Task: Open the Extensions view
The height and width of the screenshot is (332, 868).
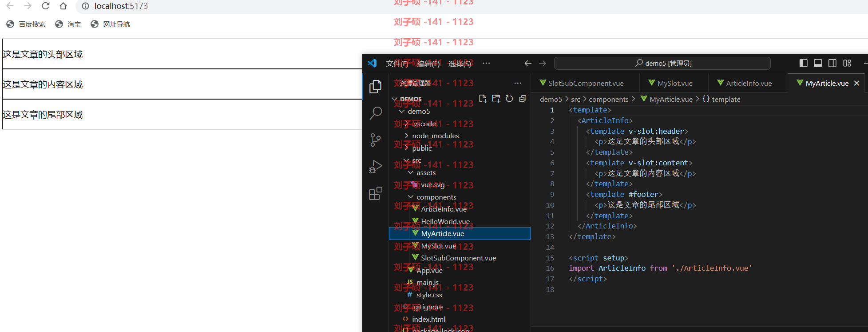Action: 376,194
